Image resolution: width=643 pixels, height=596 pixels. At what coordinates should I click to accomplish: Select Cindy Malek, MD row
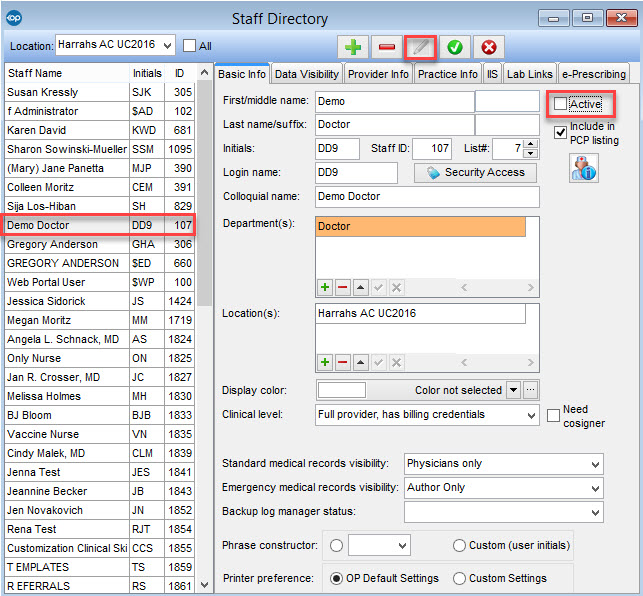(x=99, y=453)
